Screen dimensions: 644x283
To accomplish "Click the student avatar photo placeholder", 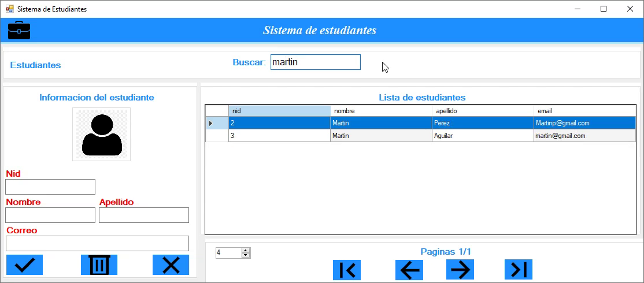I will (101, 134).
